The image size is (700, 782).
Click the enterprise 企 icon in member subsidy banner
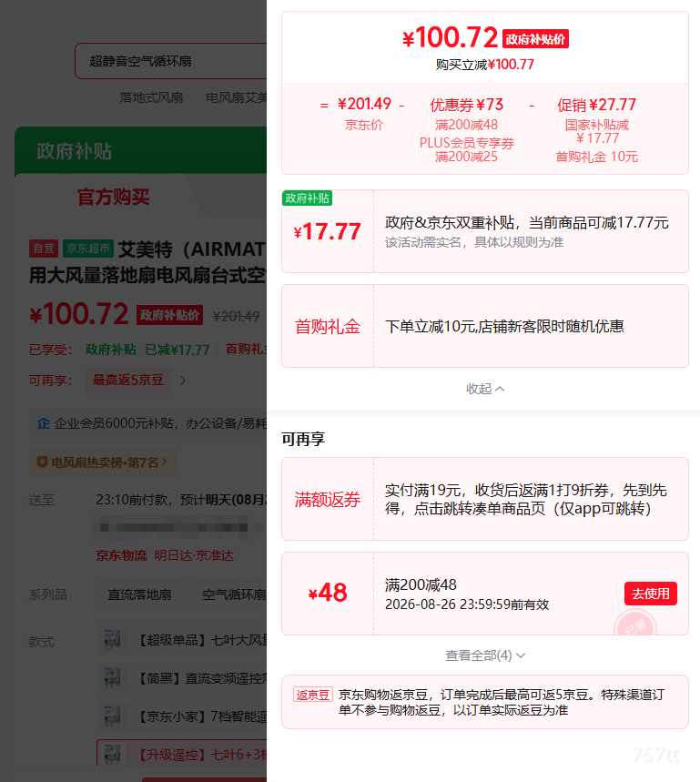[44, 423]
